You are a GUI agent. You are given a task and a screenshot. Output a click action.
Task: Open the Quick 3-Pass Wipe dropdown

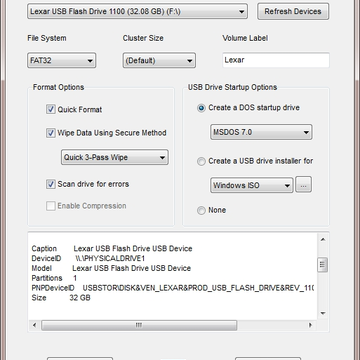(x=115, y=157)
